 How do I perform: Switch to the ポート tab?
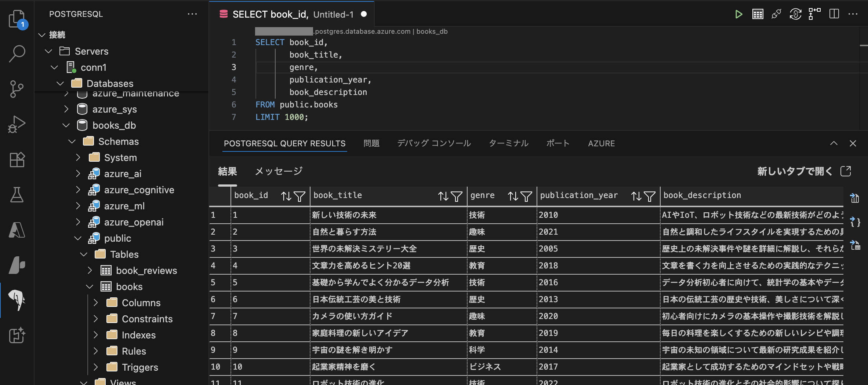tap(558, 143)
